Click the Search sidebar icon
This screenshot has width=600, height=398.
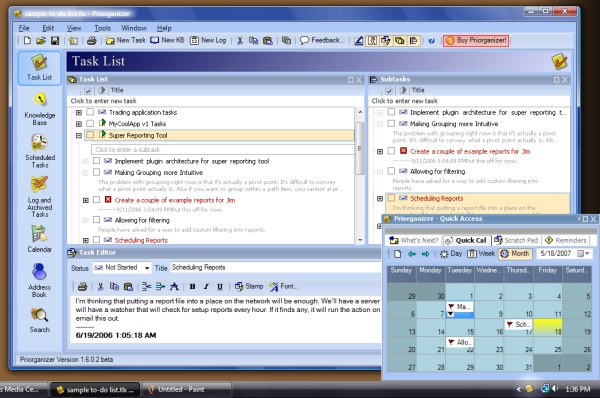tap(39, 320)
